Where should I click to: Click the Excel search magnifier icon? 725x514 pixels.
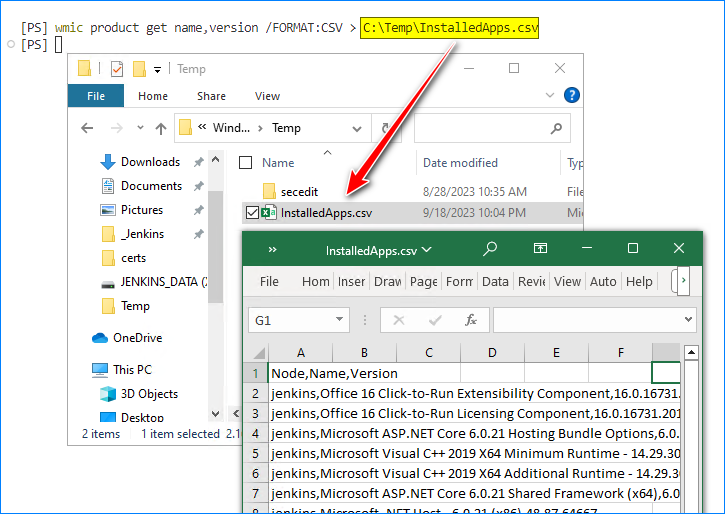(490, 249)
